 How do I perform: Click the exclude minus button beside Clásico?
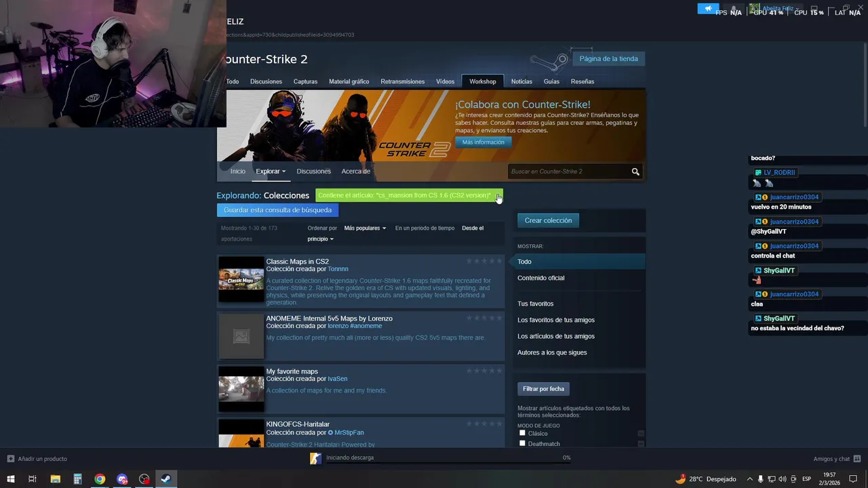641,433
